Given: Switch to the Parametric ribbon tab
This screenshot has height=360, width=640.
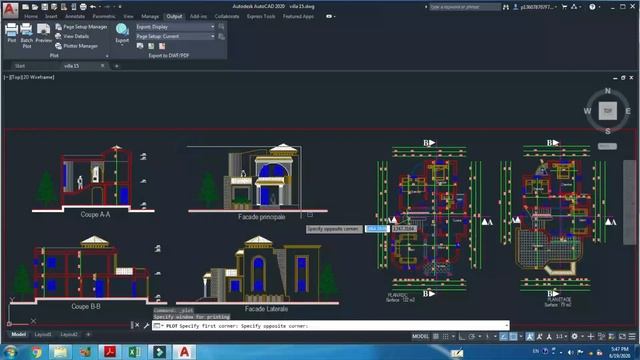Looking at the screenshot, I should [104, 17].
